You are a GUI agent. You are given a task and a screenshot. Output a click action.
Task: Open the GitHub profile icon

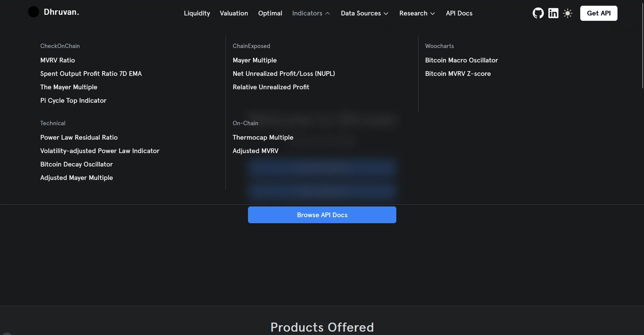pyautogui.click(x=538, y=13)
